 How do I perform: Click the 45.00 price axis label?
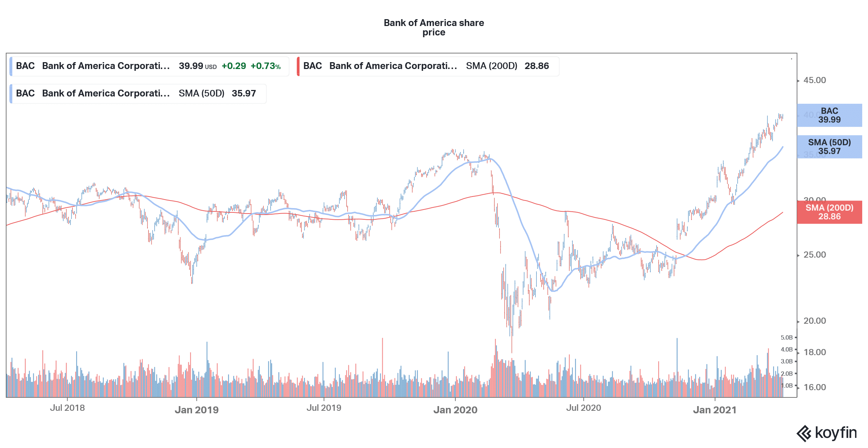pyautogui.click(x=814, y=80)
